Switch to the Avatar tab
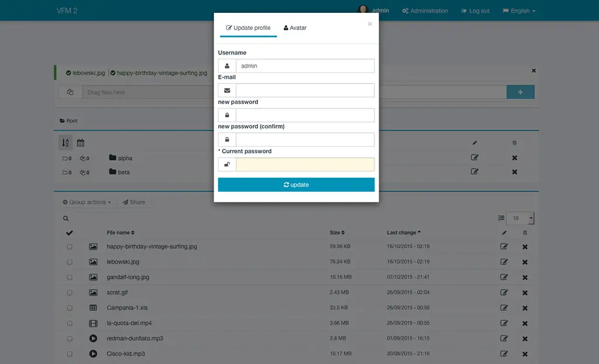The width and height of the screenshot is (599, 364). pyautogui.click(x=295, y=27)
